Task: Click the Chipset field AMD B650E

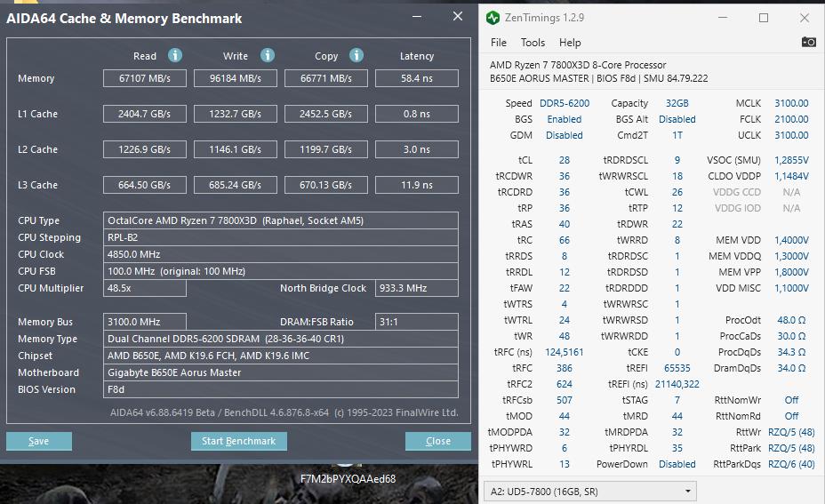Action: tap(280, 356)
